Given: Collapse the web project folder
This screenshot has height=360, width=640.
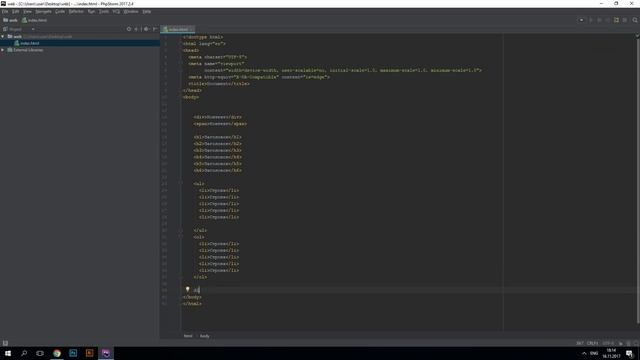Looking at the screenshot, I should pyautogui.click(x=3, y=36).
